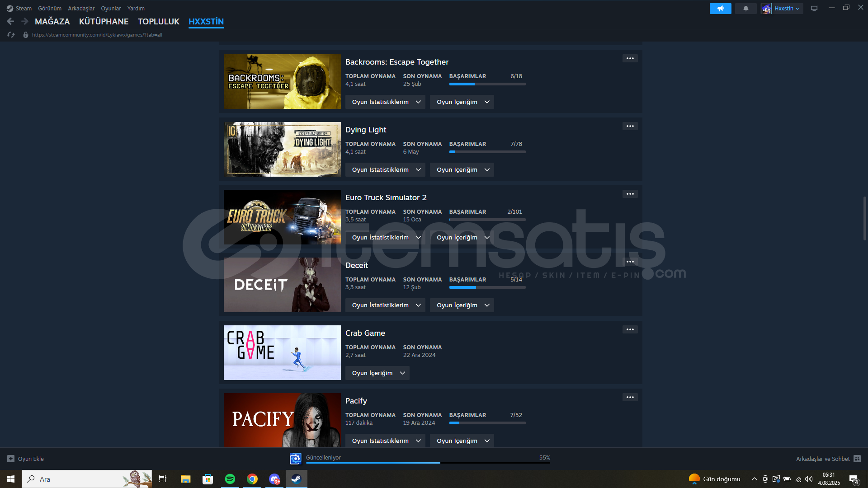Open the Dying Light title link

[366, 130]
